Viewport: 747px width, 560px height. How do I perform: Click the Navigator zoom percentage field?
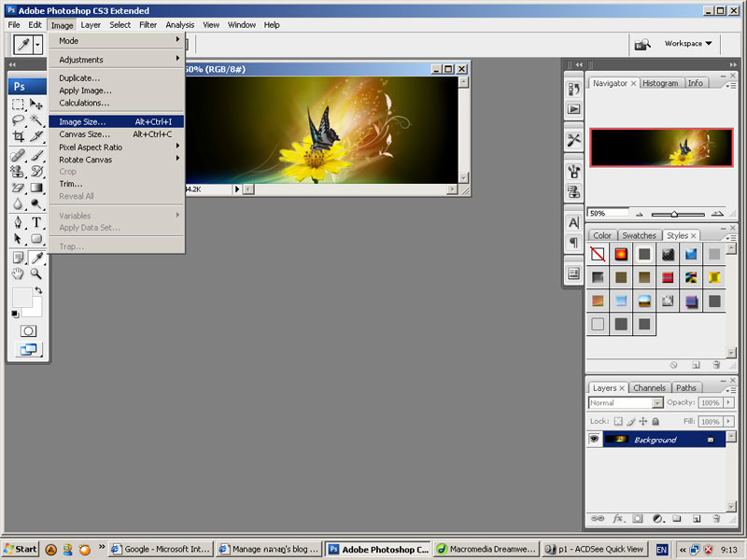coord(609,213)
